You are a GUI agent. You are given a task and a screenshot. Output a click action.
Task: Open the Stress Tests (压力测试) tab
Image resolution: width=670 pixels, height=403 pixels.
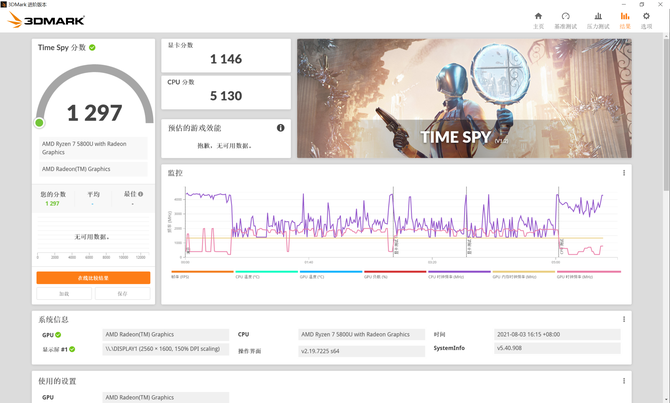pos(598,20)
